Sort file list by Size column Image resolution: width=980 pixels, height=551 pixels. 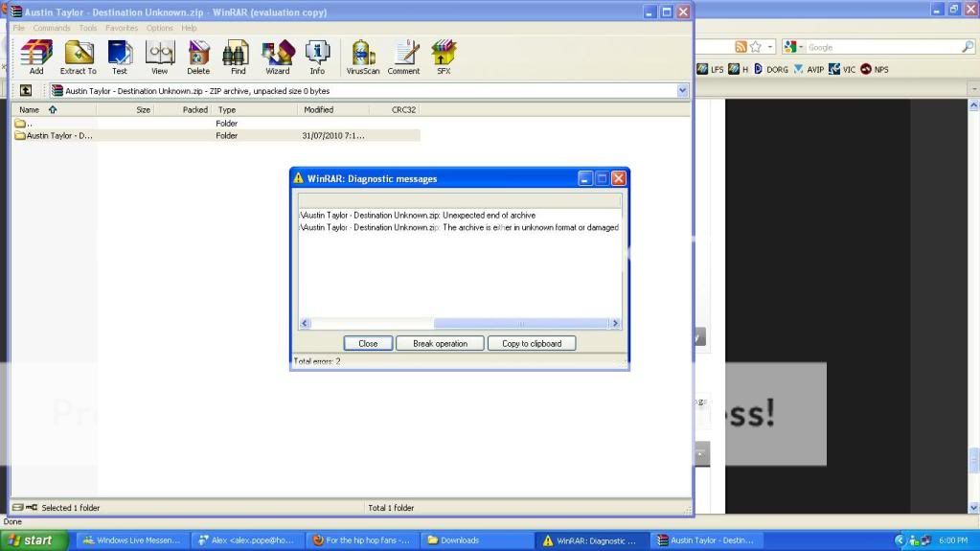click(x=125, y=109)
